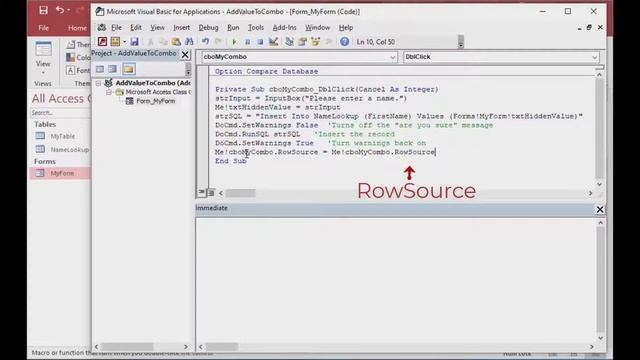Image resolution: width=640 pixels, height=360 pixels.
Task: Click the Cut icon in VBA toolbar
Action: (x=150, y=42)
